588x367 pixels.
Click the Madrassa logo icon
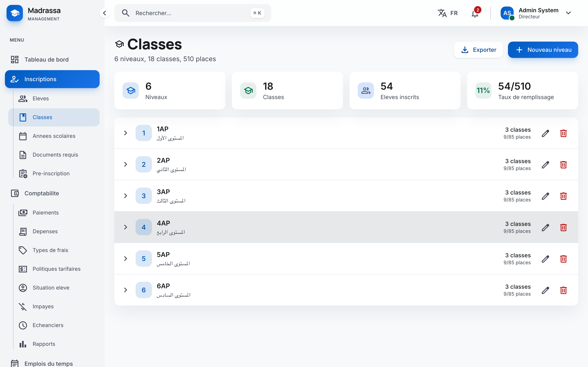point(14,13)
